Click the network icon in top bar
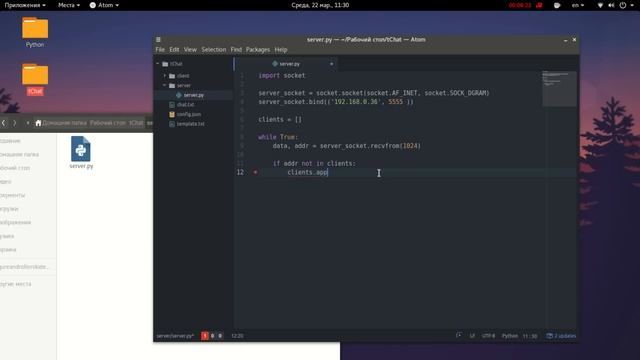The height and width of the screenshot is (360, 640). point(600,5)
